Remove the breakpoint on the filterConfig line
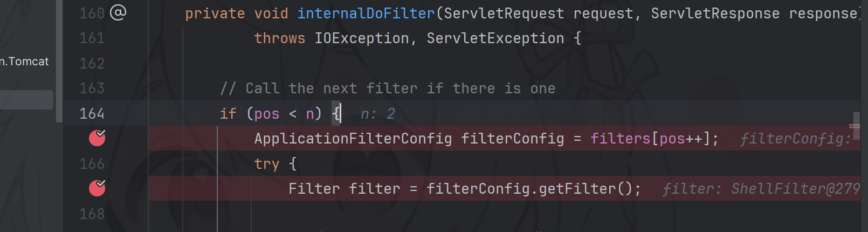868x232 pixels. coord(97,138)
